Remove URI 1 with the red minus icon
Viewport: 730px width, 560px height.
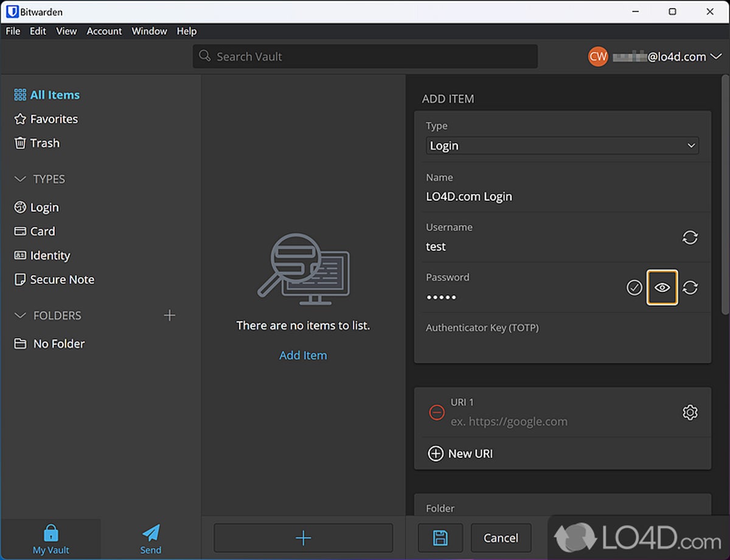[437, 412]
